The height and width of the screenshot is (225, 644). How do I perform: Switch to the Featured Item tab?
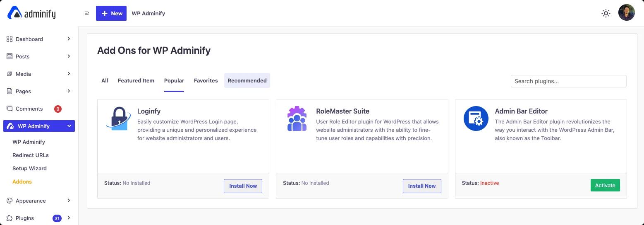pyautogui.click(x=136, y=80)
